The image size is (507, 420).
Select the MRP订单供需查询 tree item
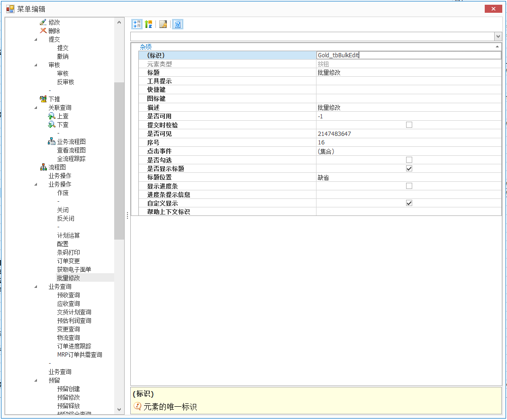point(80,355)
